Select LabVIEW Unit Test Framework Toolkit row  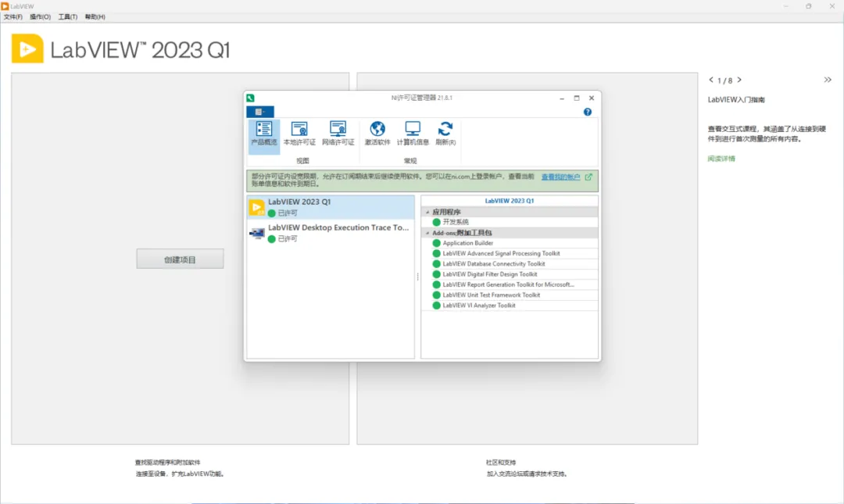point(510,295)
